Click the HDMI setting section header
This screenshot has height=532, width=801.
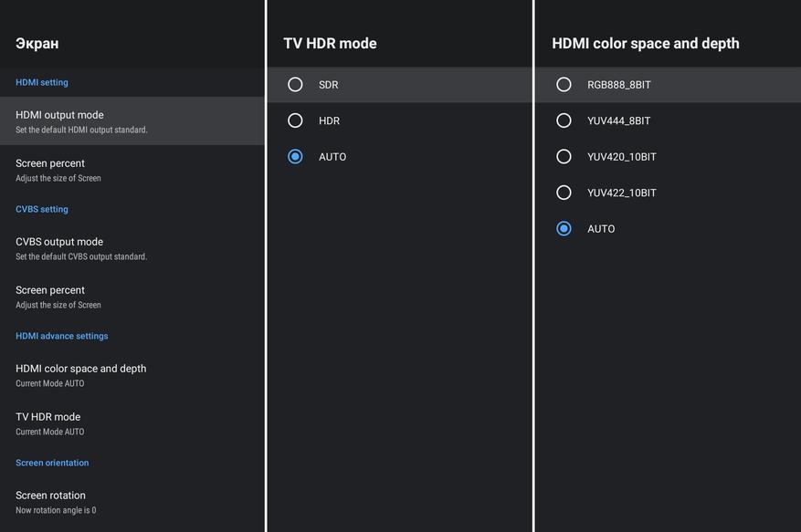(x=42, y=82)
